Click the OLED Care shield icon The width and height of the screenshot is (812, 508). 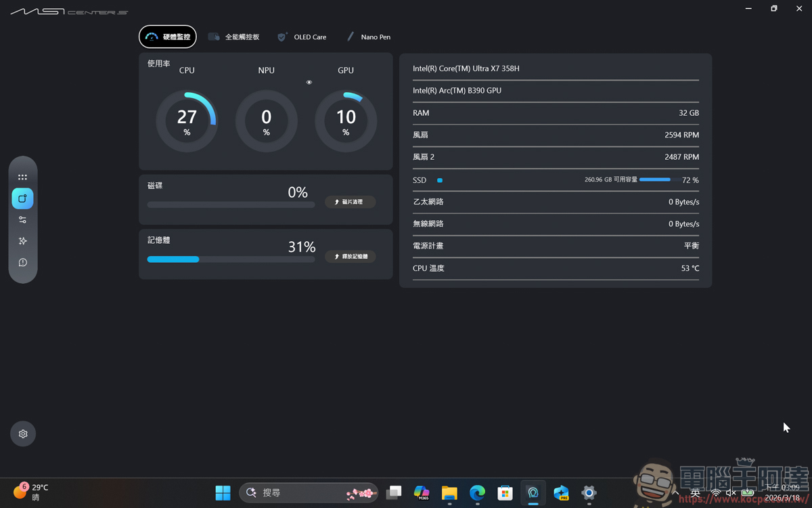click(x=282, y=37)
